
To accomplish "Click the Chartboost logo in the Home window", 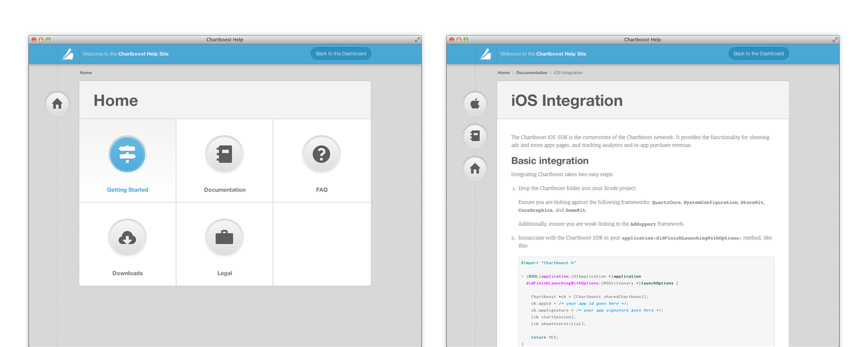I will 68,54.
